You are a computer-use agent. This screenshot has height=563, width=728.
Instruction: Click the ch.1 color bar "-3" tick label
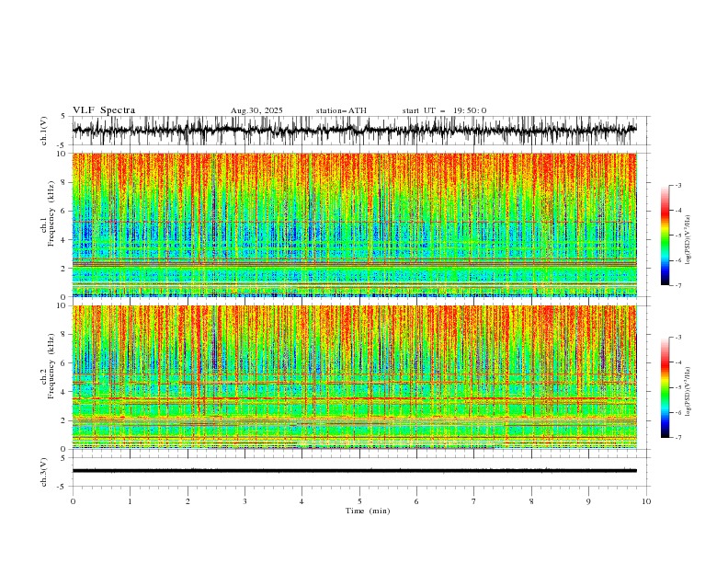[678, 186]
